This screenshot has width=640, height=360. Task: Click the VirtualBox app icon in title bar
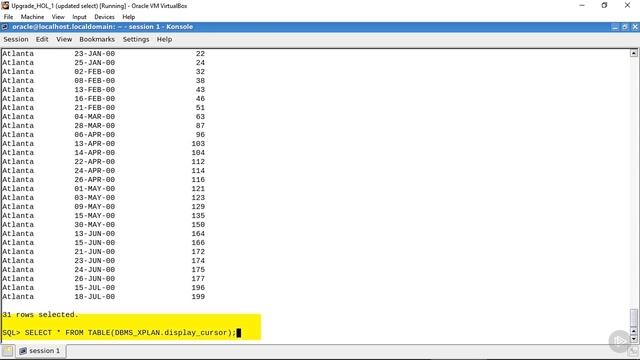click(5, 6)
